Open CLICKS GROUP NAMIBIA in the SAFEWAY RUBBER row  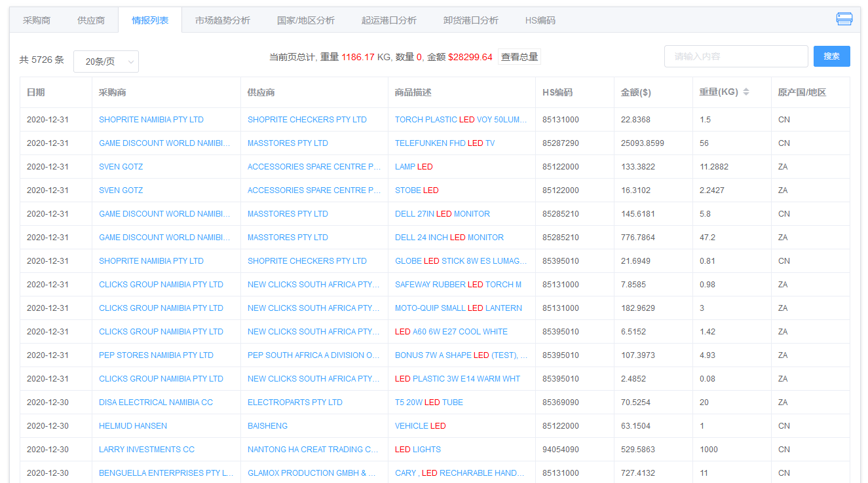pos(161,285)
